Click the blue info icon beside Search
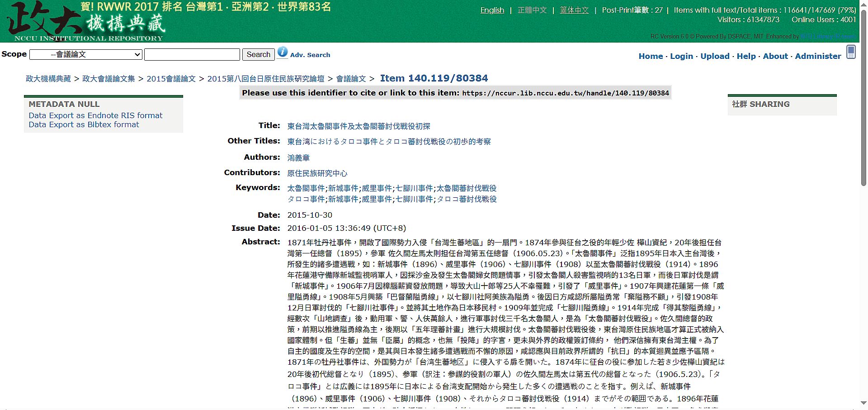 point(282,52)
